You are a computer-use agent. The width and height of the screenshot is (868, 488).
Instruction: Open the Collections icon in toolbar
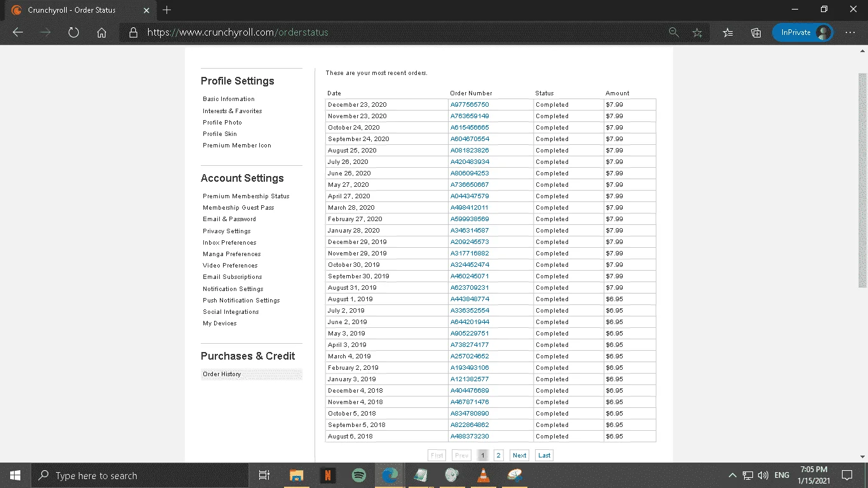click(756, 32)
